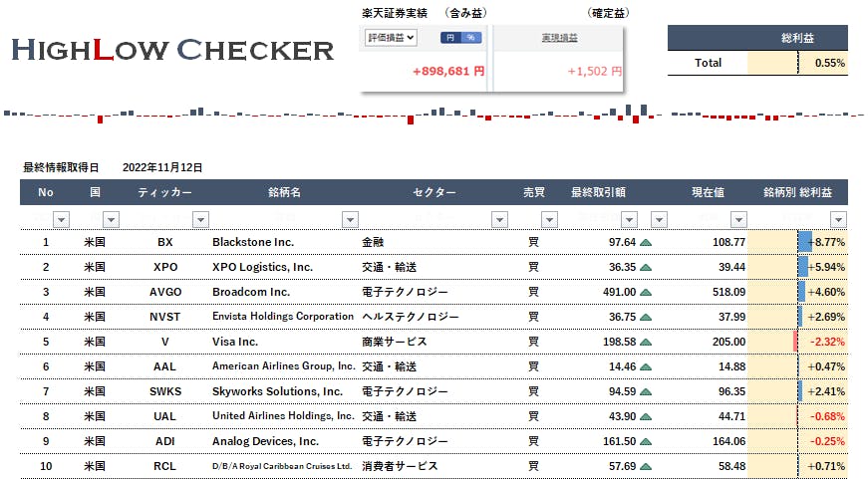Click the blue profit bar for Blackstone
Screen dimensions: 868x479
(x=804, y=242)
